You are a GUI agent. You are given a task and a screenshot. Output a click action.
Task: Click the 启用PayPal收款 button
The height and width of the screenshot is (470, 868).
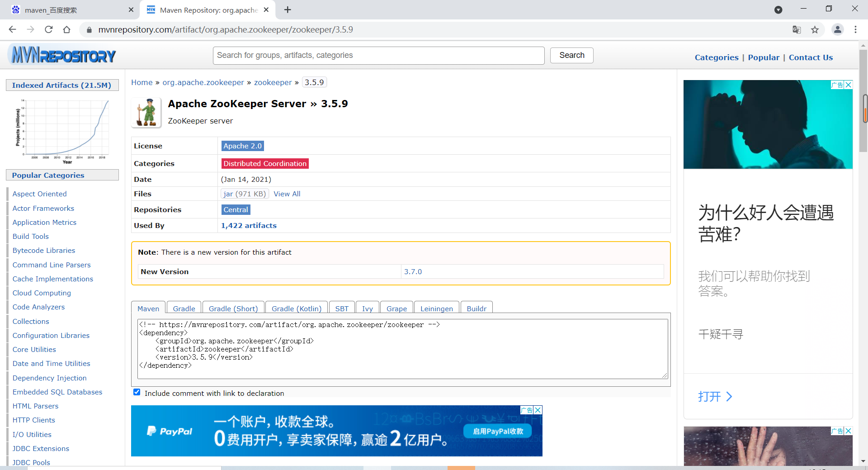coord(498,431)
